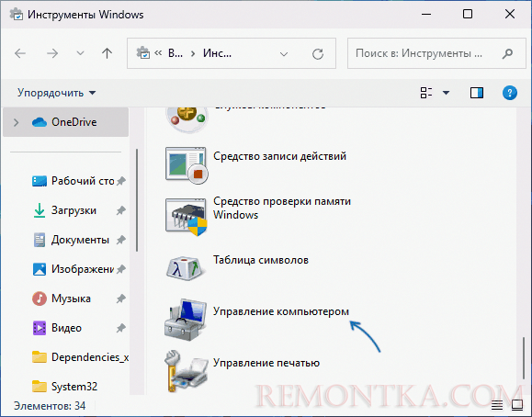The image size is (532, 417).
Task: Click the pin icon next to Музыка
Action: [121, 299]
